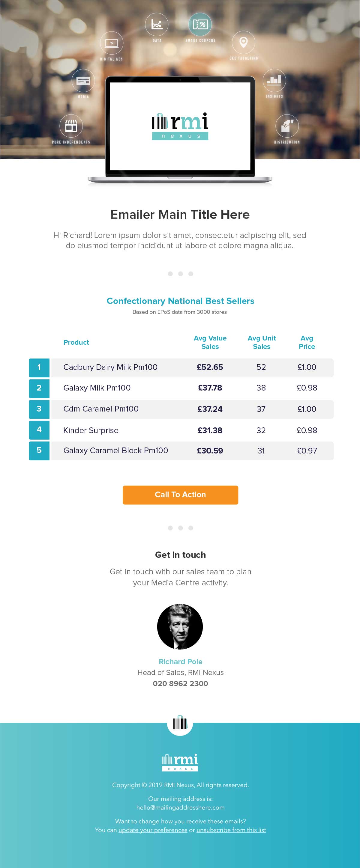
Task: Open the update your preferences link
Action: [x=153, y=830]
